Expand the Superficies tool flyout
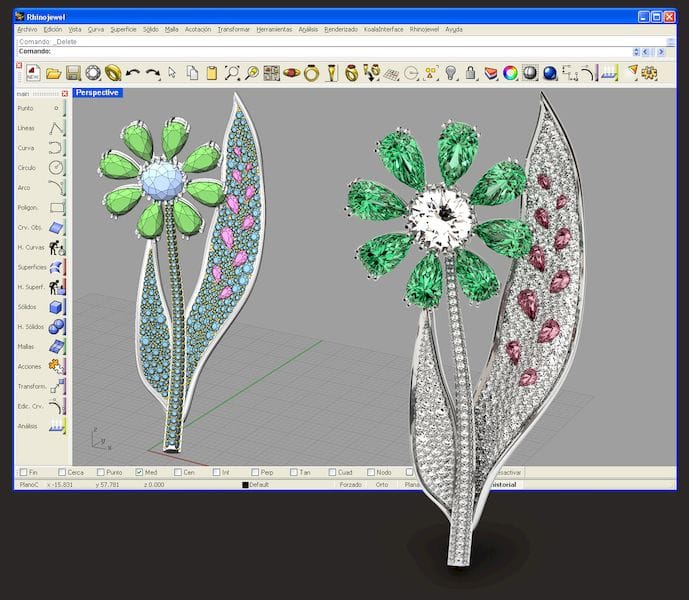This screenshot has height=600, width=689. coord(57,267)
